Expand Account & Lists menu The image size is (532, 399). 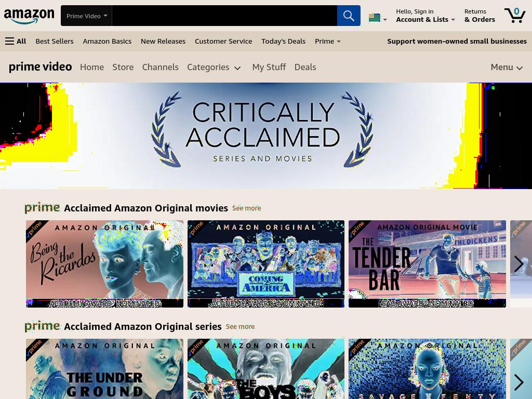click(425, 16)
